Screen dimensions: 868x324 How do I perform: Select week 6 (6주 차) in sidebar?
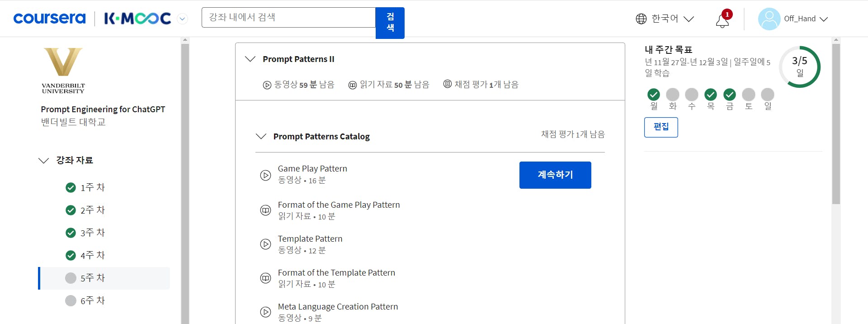tap(93, 300)
